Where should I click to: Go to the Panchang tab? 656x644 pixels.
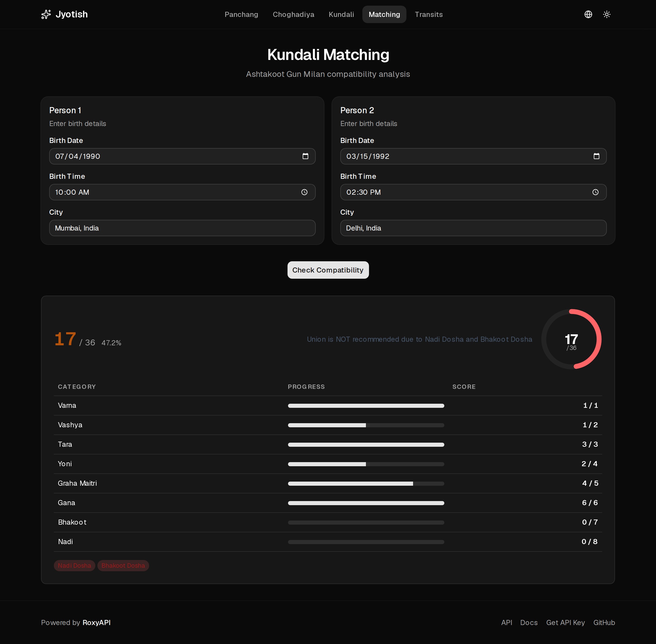click(x=241, y=14)
